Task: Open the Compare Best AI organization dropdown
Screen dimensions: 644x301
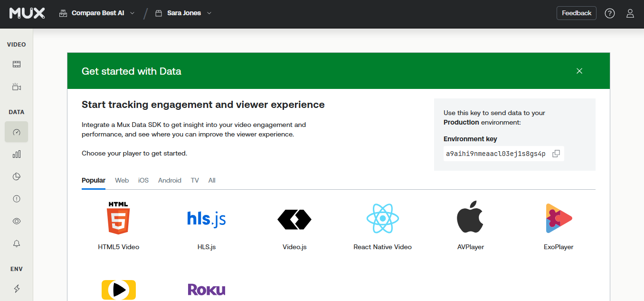Action: 97,13
